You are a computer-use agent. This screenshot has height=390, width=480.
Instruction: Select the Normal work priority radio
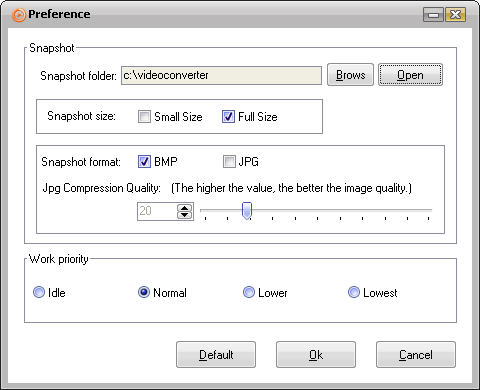click(144, 292)
